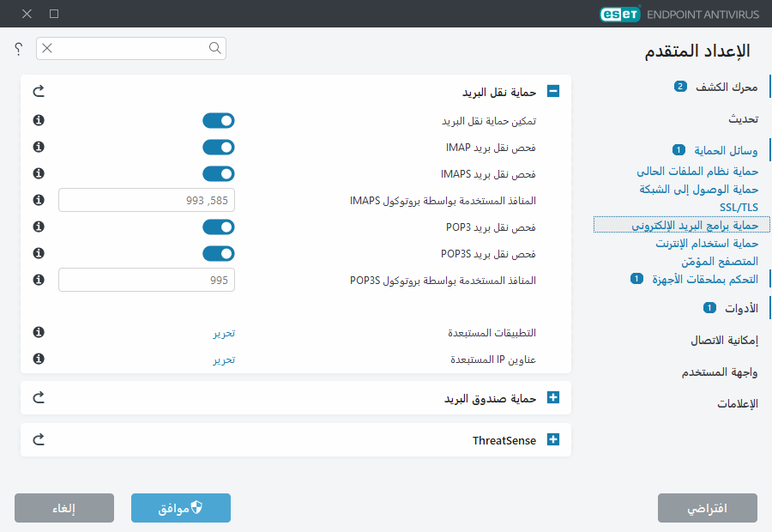
Task: Click the IMAPS protocol ports input field
Action: click(146, 200)
